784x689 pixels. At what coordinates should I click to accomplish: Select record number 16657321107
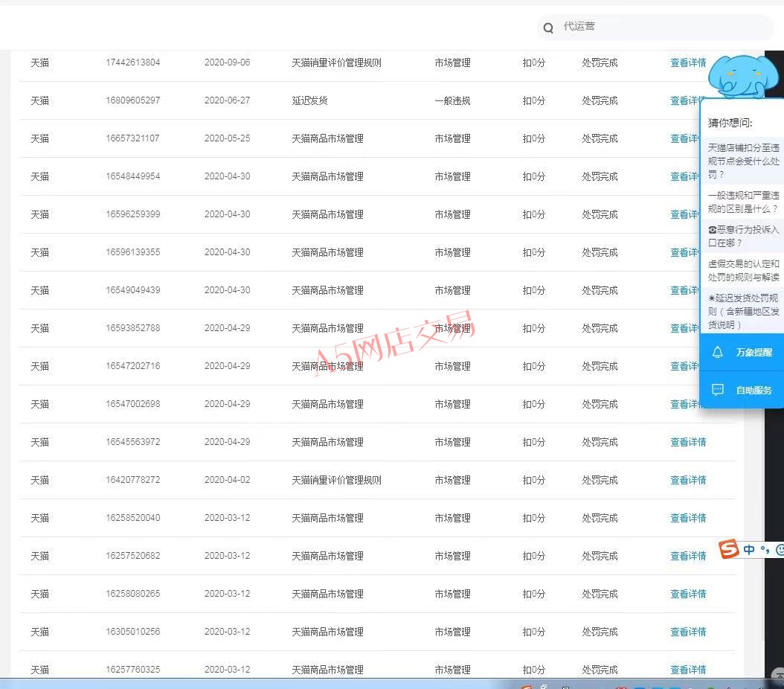132,138
